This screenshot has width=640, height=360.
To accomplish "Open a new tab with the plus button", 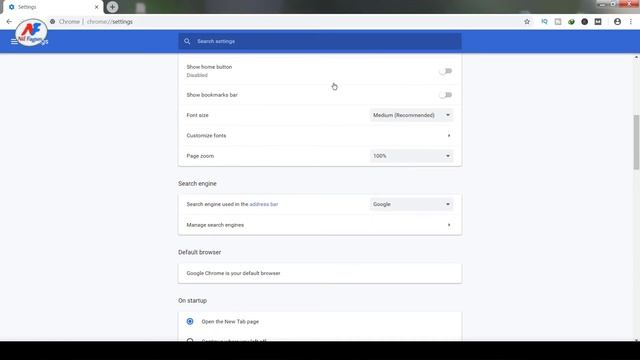I will pyautogui.click(x=112, y=7).
